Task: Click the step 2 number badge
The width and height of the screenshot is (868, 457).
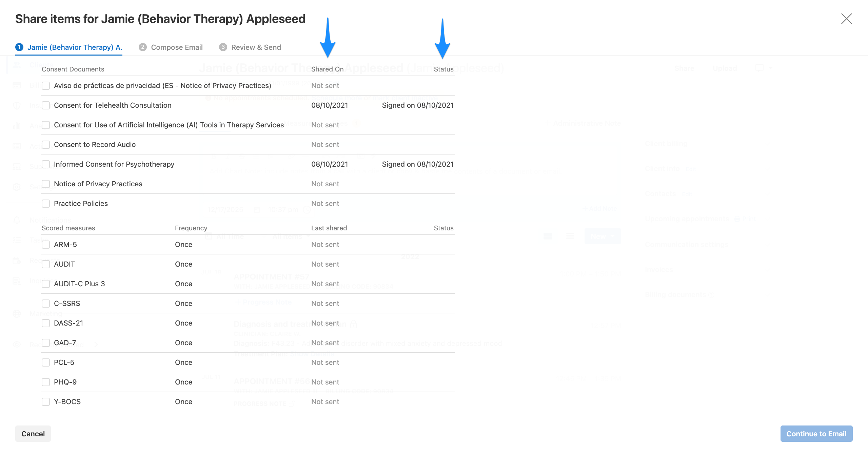Action: (143, 47)
